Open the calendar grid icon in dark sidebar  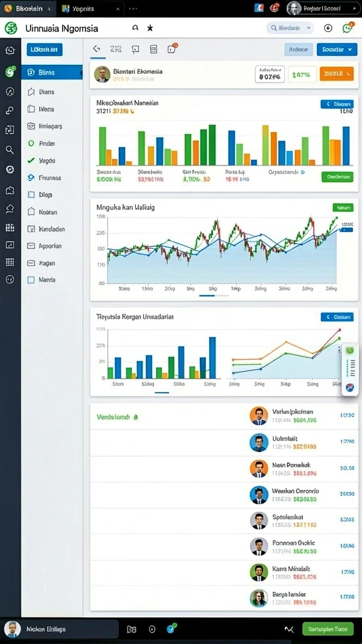(x=10, y=228)
